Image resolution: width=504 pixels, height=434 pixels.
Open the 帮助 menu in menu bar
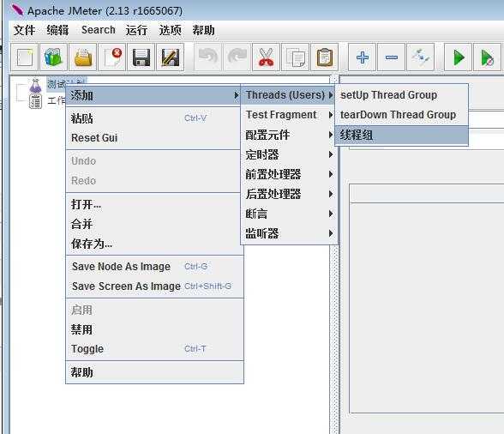pyautogui.click(x=203, y=30)
